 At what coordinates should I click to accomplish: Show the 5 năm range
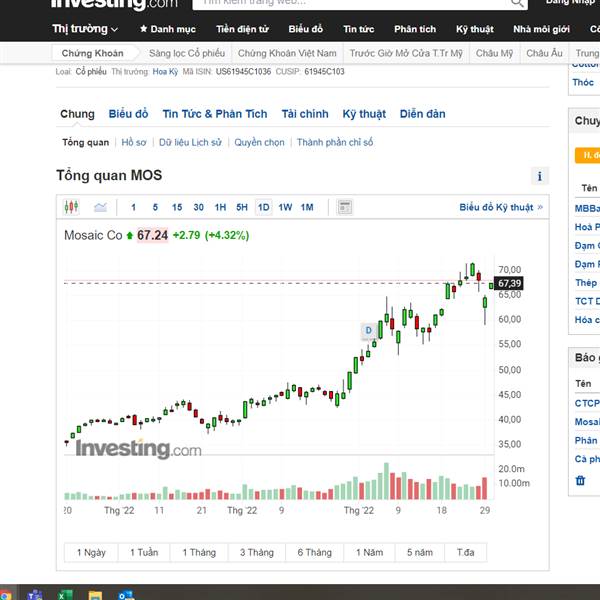tap(420, 553)
